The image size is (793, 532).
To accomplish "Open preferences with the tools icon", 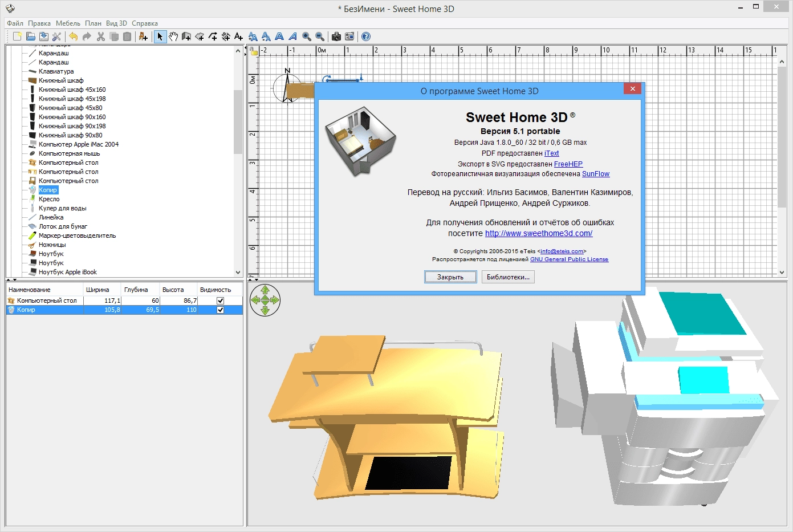I will point(56,36).
